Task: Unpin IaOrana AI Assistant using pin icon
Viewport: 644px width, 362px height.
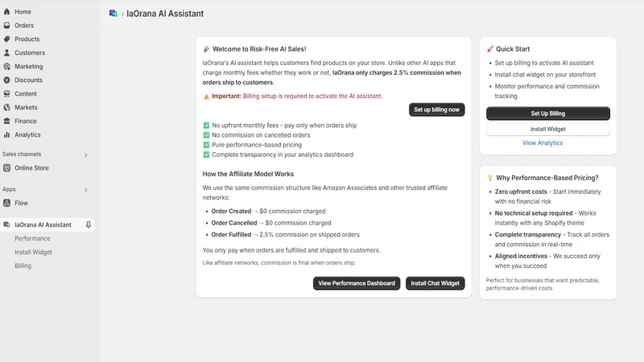Action: (x=88, y=224)
